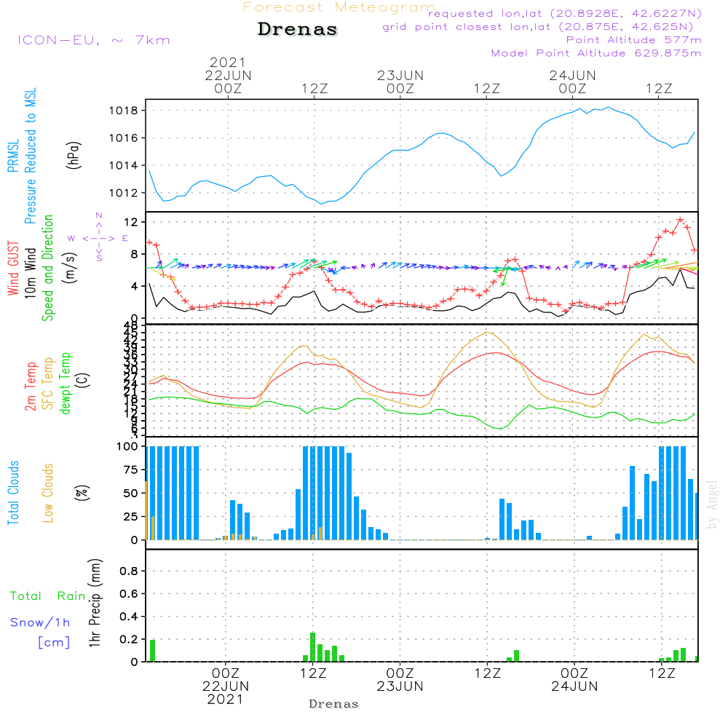This screenshot has width=728, height=728.
Task: Click "Model Point Altitude 629.875m" text
Action: pyautogui.click(x=596, y=53)
